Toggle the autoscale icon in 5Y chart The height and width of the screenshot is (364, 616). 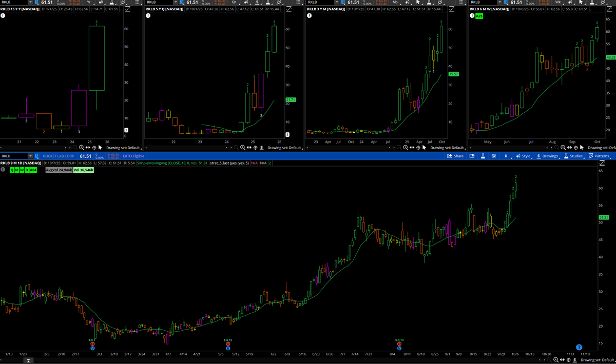(x=289, y=9)
